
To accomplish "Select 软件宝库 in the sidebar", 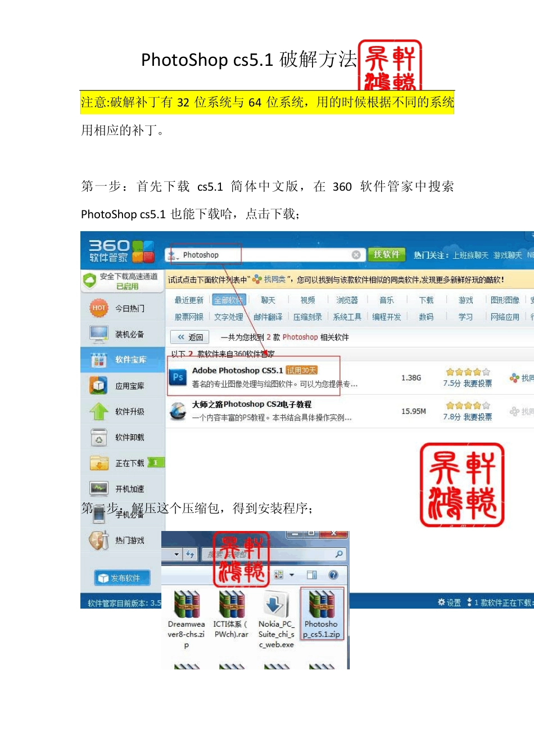I will click(123, 359).
